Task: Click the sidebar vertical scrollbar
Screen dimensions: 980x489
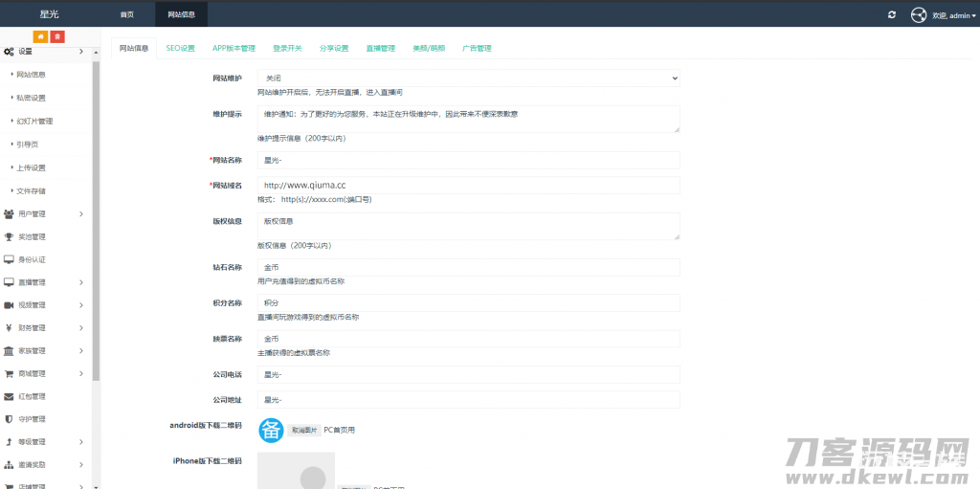Action: (96, 220)
